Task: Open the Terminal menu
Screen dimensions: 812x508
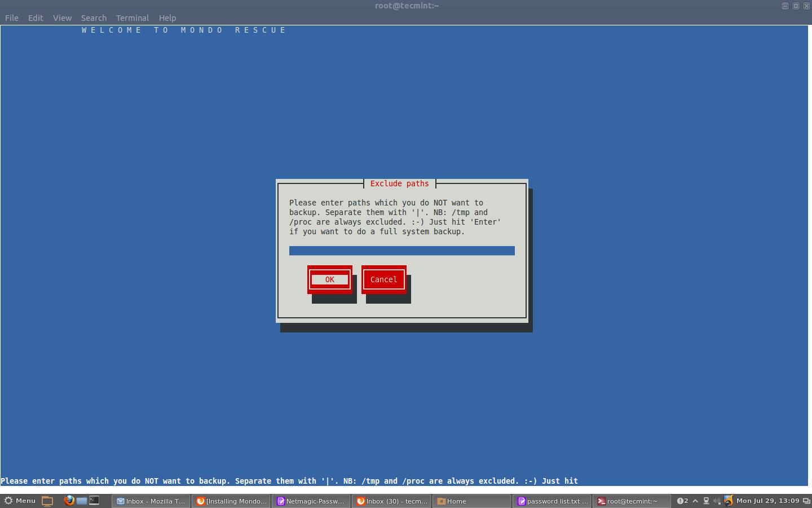Action: (132, 18)
